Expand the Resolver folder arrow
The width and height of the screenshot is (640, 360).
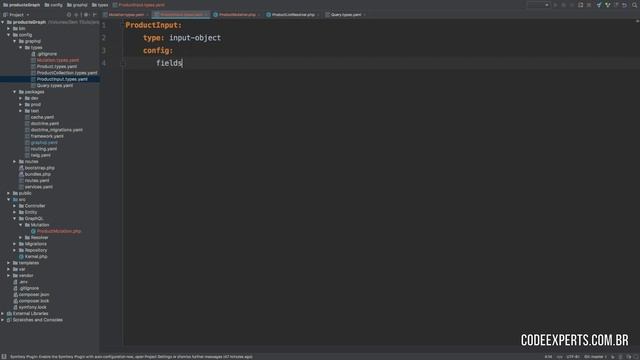(x=21, y=238)
